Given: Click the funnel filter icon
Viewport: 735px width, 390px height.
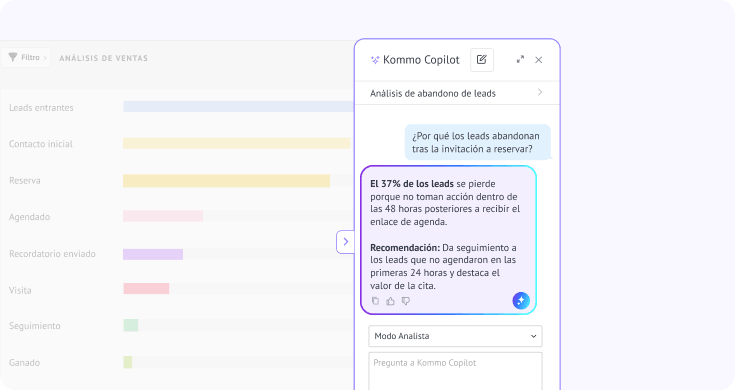Looking at the screenshot, I should (13, 57).
